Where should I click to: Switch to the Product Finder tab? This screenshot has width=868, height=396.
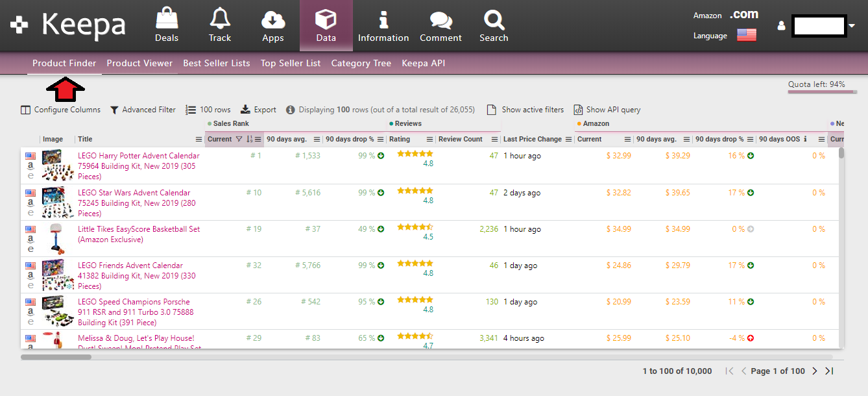(64, 63)
